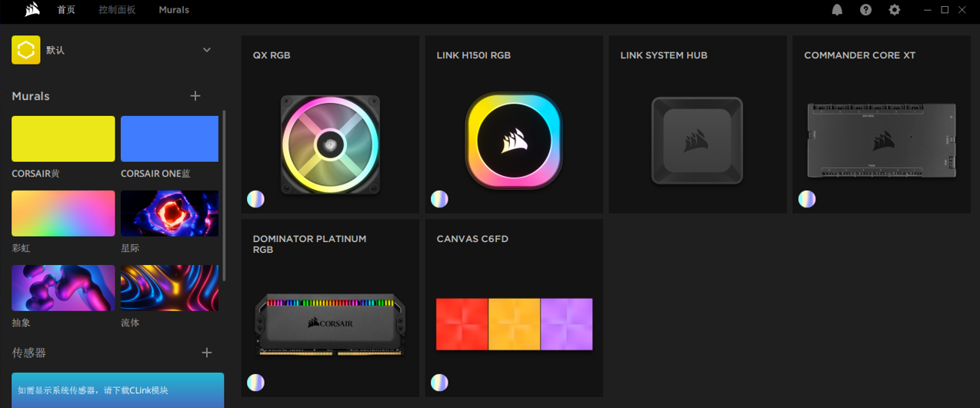Go to the 首页 tab
This screenshot has width=980, height=408.
point(66,10)
